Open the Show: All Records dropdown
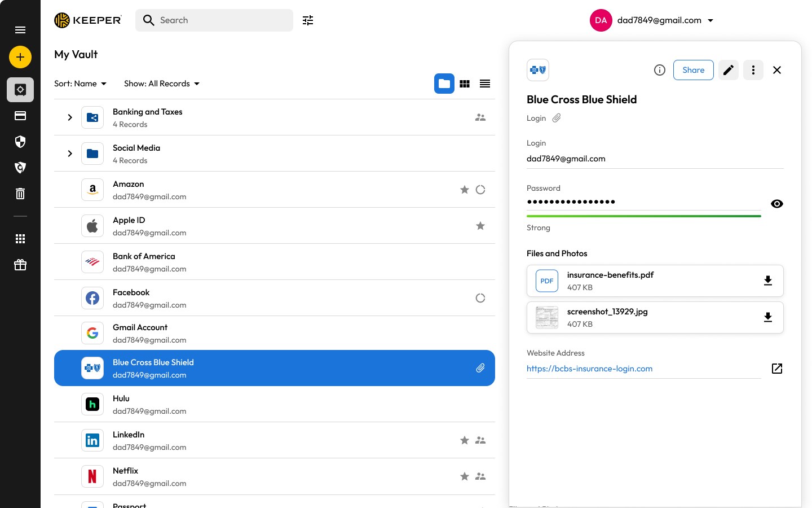Image resolution: width=812 pixels, height=508 pixels. pyautogui.click(x=161, y=84)
